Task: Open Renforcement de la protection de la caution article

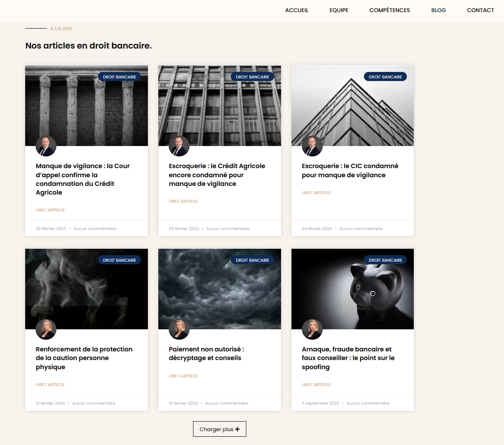Action: (x=84, y=358)
